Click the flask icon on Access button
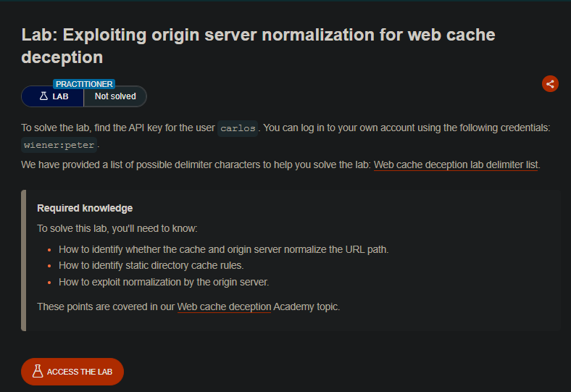 click(38, 371)
